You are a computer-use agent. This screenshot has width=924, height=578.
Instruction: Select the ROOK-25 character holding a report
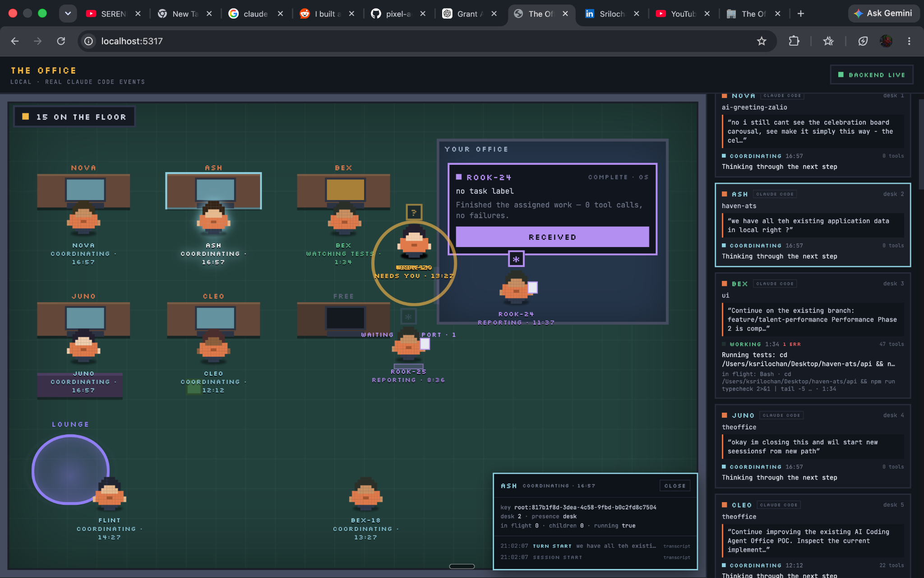[x=410, y=343]
